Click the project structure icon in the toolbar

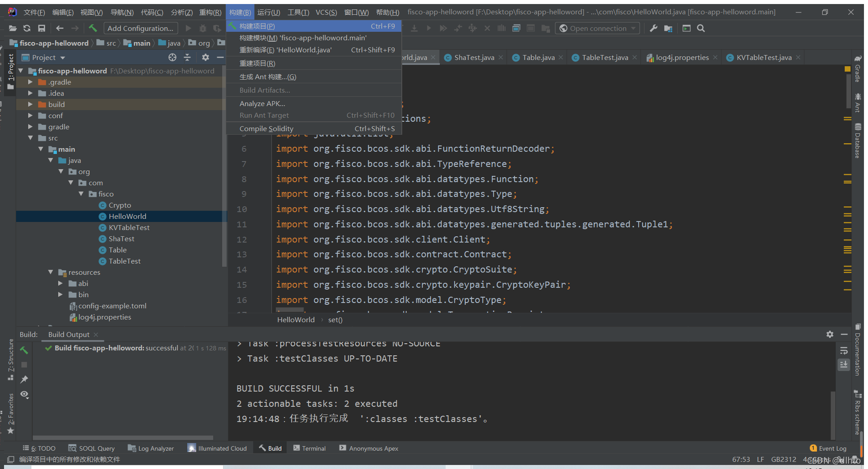(x=668, y=28)
